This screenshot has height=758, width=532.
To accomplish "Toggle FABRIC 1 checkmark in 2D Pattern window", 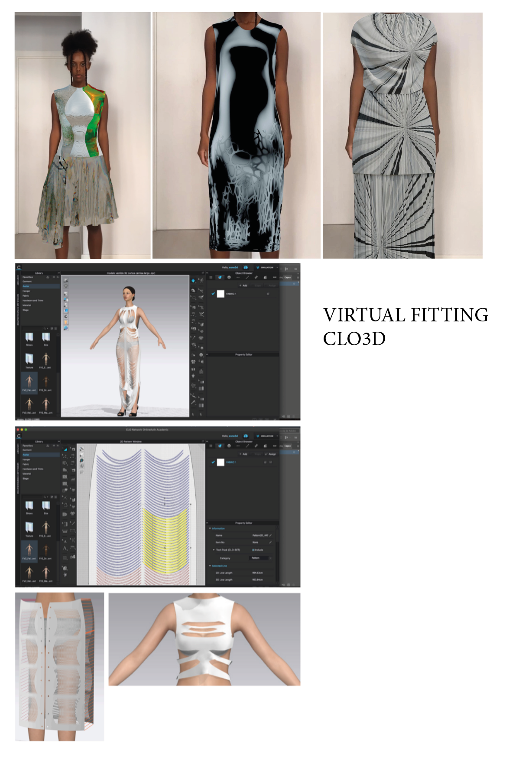I will [x=213, y=462].
